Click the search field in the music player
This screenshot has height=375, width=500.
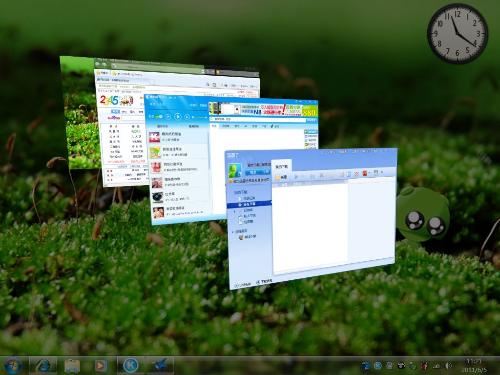(258, 119)
